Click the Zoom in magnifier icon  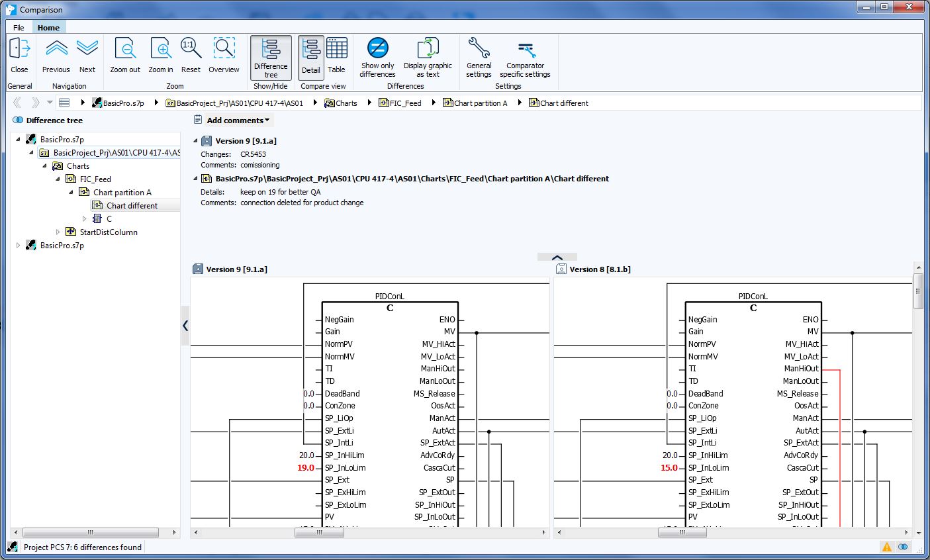[x=161, y=48]
